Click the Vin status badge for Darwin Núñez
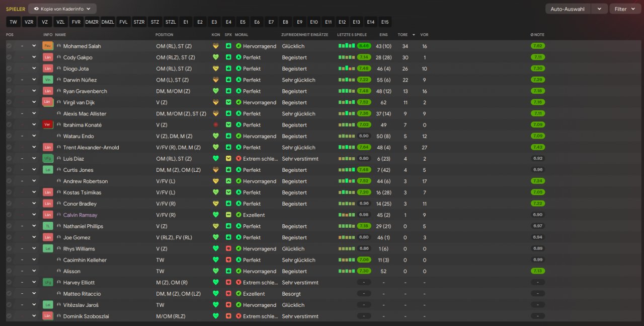 pos(48,80)
